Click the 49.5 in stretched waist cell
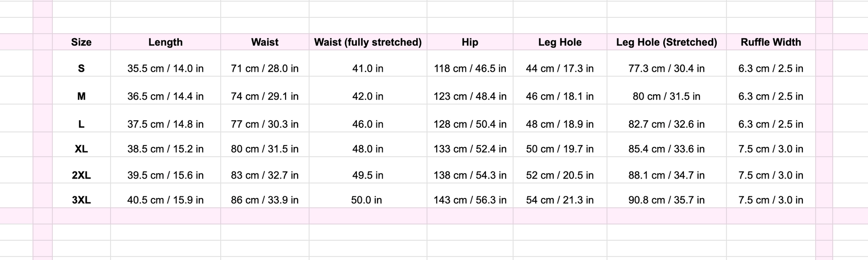The image size is (868, 260). [x=368, y=175]
